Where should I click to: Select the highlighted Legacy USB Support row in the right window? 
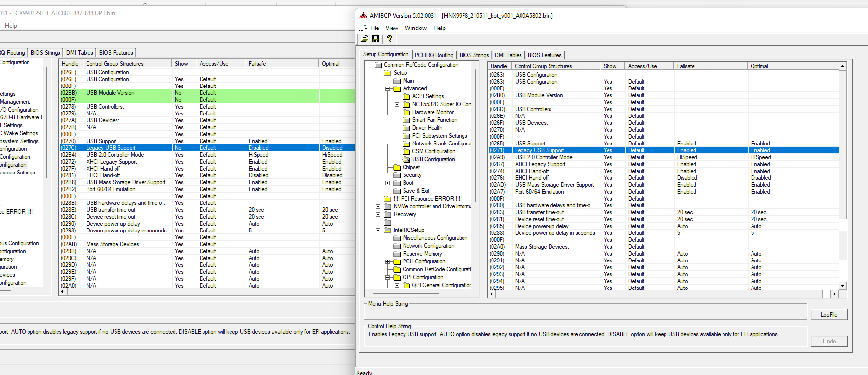tap(663, 150)
